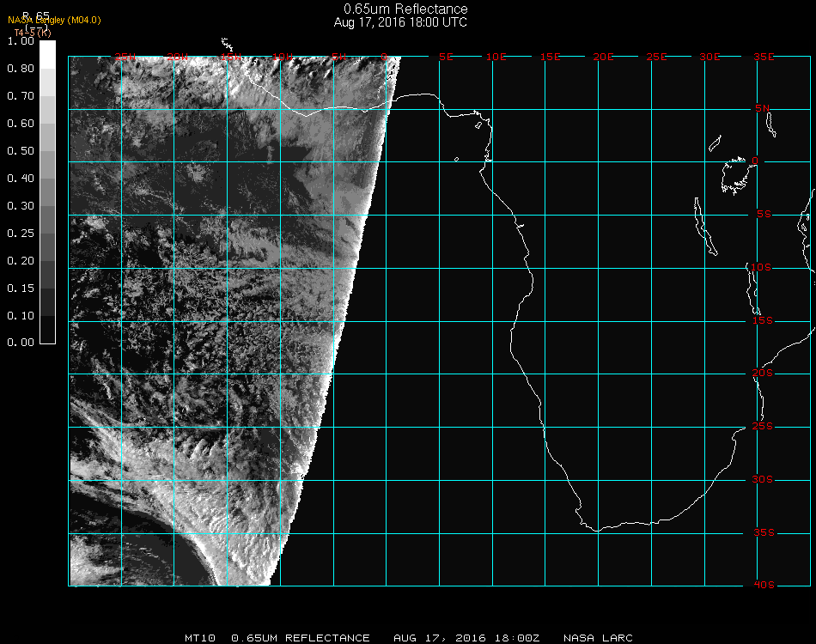Click the 'Aug 17, 2016 18:00 UTC' date label
The width and height of the screenshot is (816, 644).
tap(400, 22)
